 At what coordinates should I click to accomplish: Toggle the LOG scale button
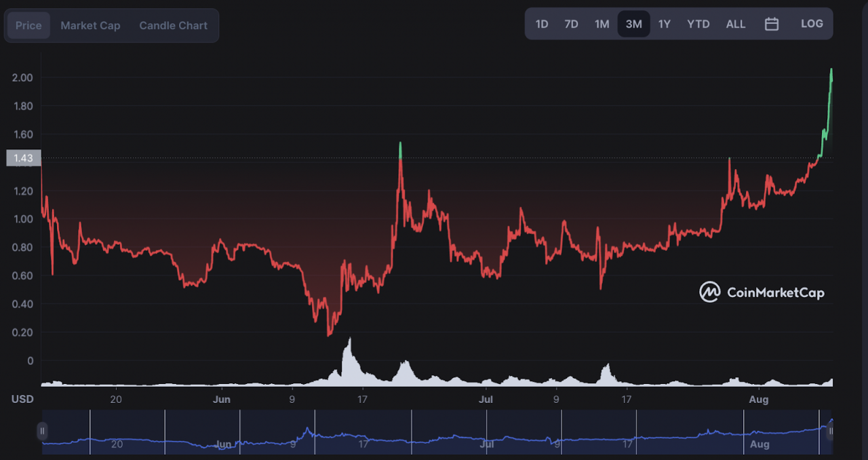812,24
